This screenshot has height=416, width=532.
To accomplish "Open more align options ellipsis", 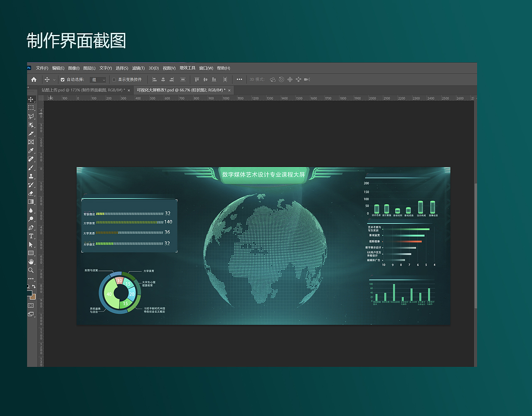I will (239, 79).
